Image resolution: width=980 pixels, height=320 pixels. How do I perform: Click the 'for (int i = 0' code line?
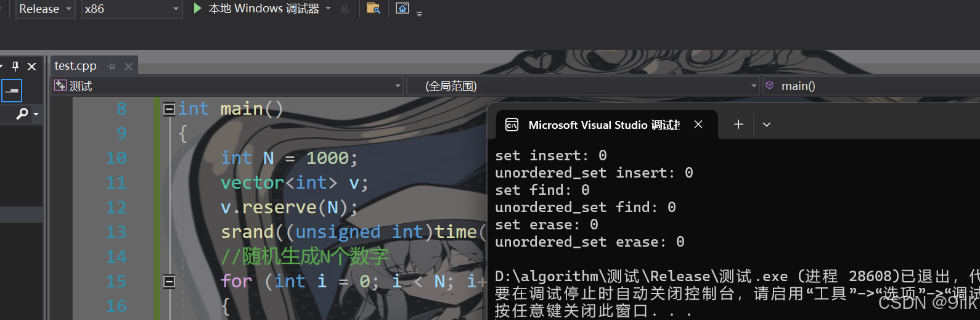[354, 281]
